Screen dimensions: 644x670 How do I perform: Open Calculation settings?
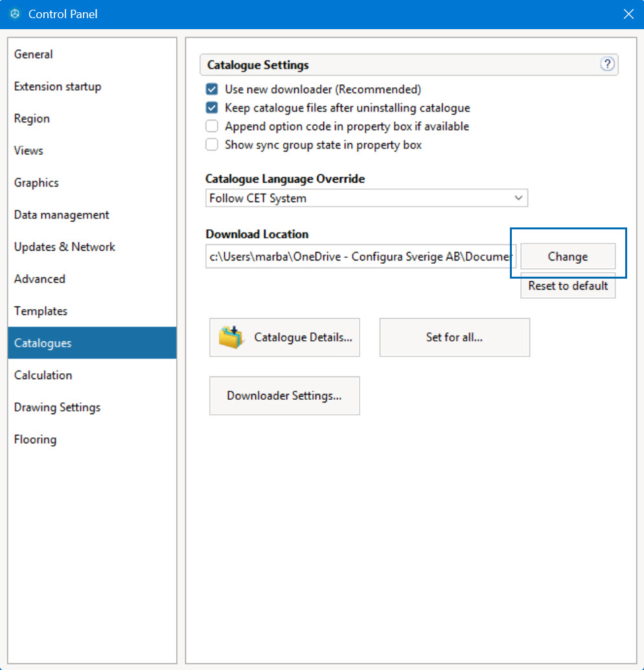(x=92, y=375)
